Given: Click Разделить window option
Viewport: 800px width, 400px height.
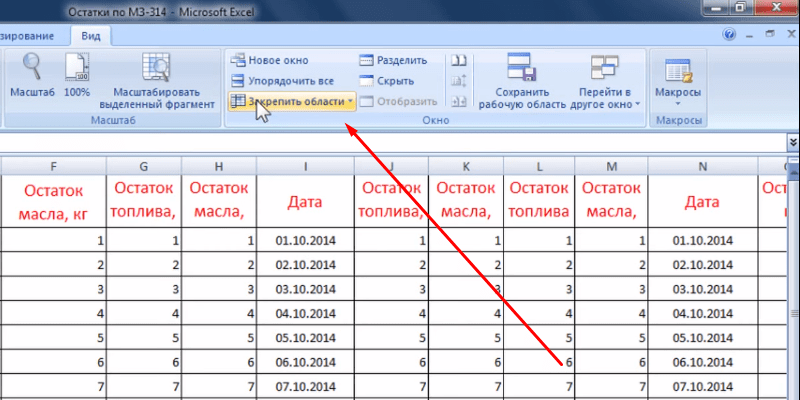Looking at the screenshot, I should pos(393,60).
